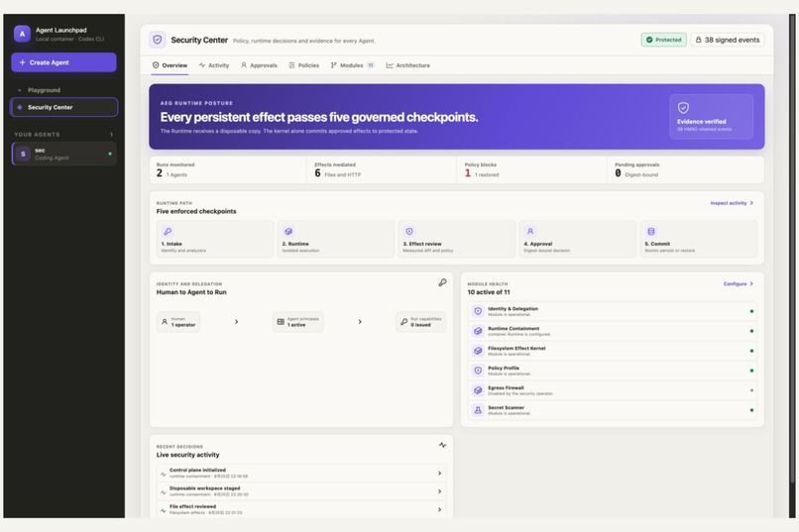Click the chevron next to Configure
The height and width of the screenshot is (532, 799).
[x=751, y=284]
